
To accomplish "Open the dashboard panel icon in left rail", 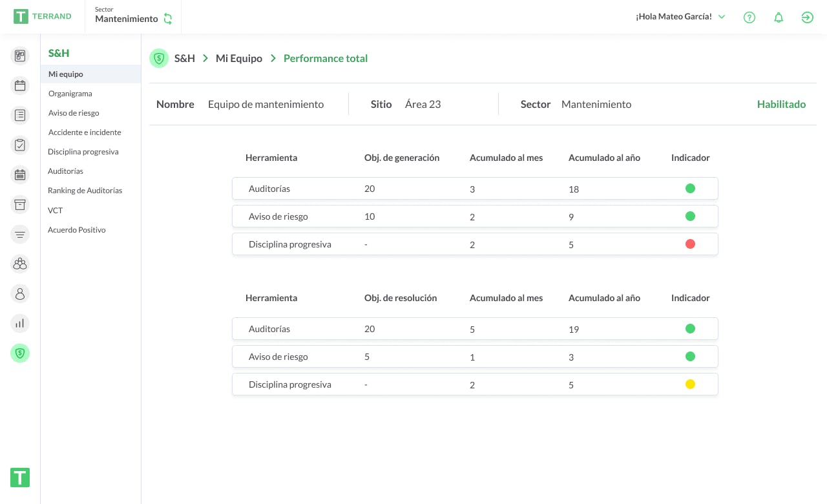I will pyautogui.click(x=20, y=56).
